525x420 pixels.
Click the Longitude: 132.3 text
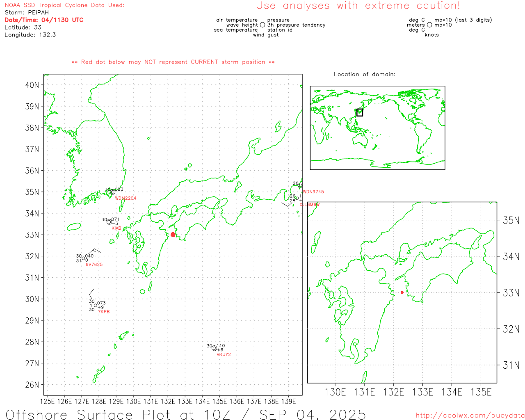pyautogui.click(x=30, y=35)
